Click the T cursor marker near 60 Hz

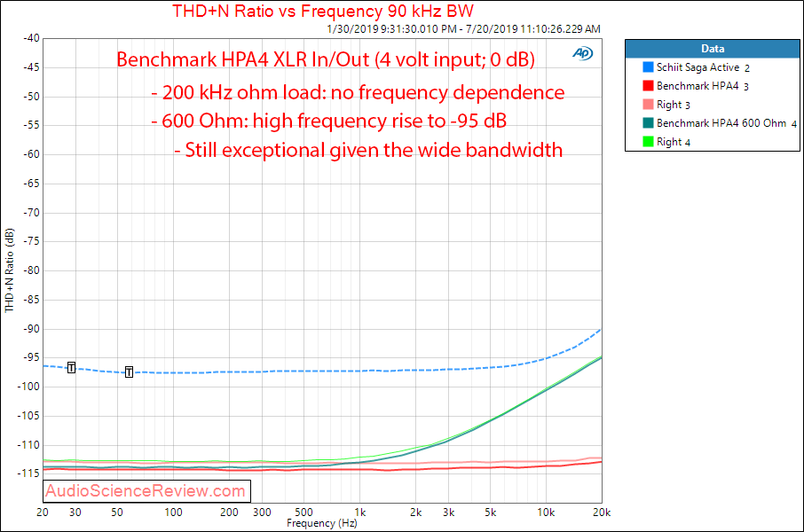(129, 372)
